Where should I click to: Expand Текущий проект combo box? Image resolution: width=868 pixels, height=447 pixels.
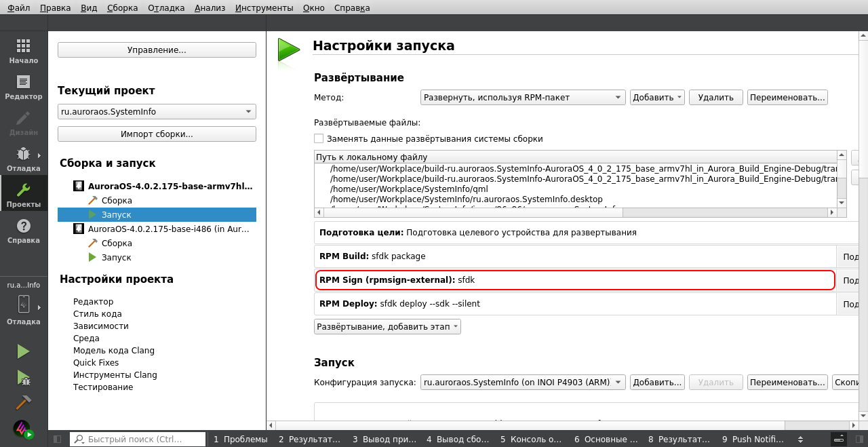pos(156,112)
